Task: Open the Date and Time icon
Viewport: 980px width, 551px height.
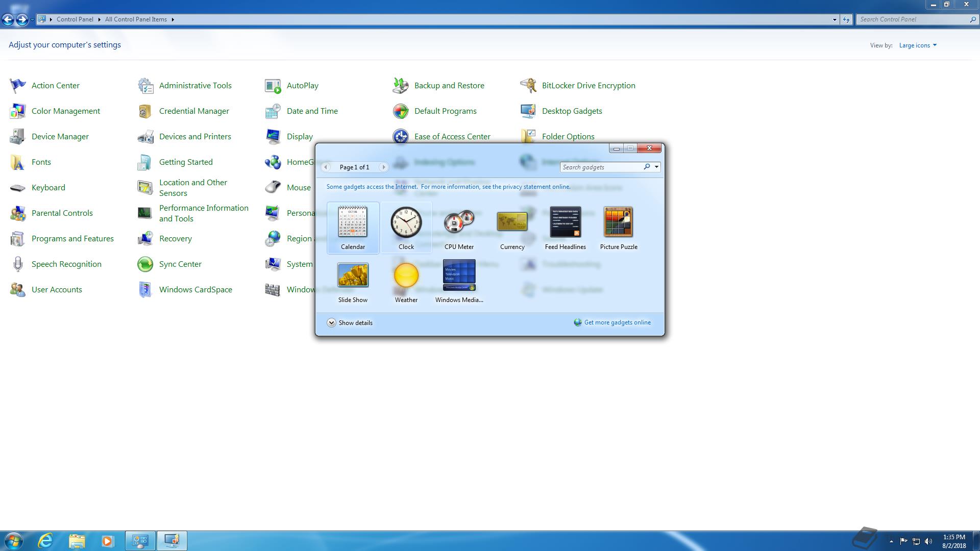Action: coord(273,111)
